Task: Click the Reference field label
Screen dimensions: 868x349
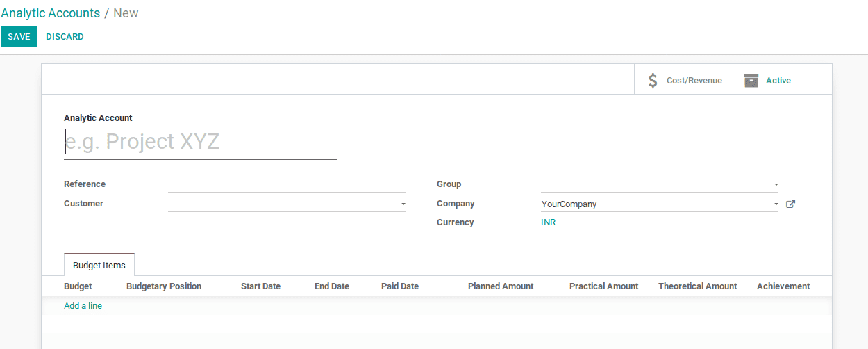Action: tap(85, 184)
